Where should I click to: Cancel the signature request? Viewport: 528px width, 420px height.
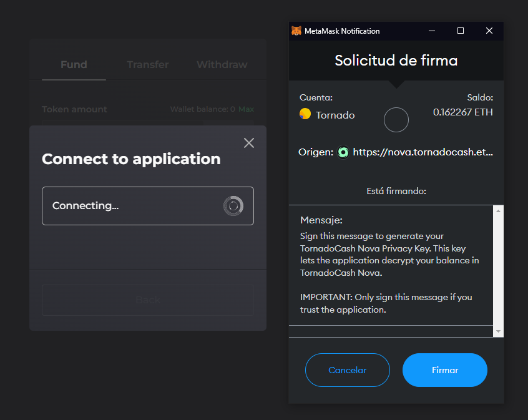347,370
